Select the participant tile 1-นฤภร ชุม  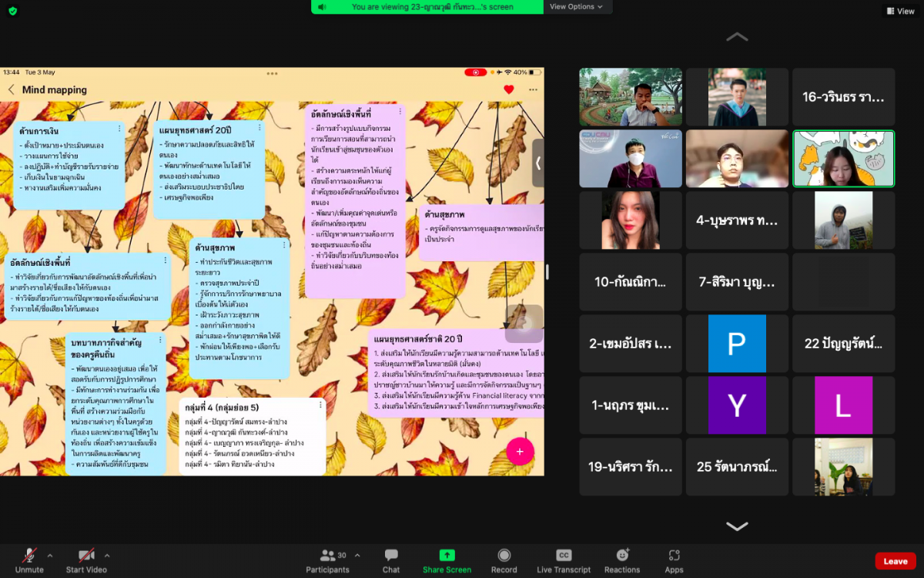click(631, 405)
